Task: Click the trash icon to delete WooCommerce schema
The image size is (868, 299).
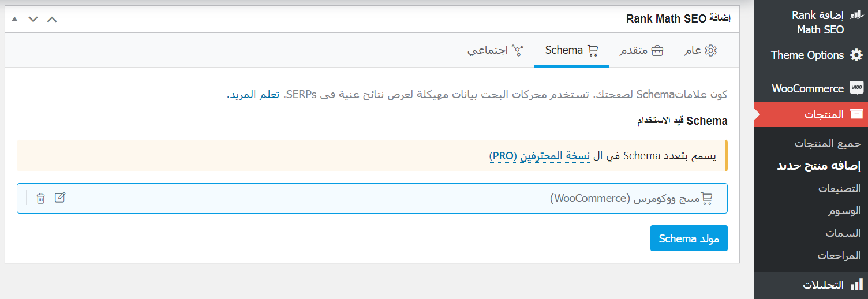Action: tap(40, 198)
